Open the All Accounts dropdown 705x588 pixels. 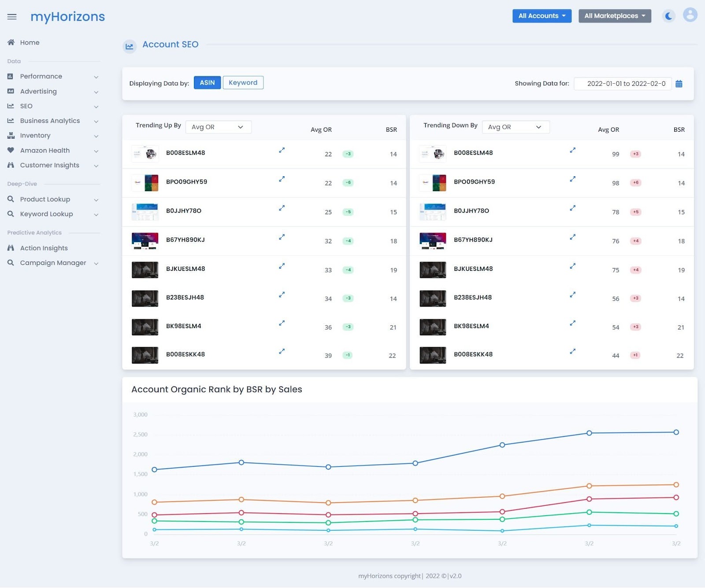(542, 16)
